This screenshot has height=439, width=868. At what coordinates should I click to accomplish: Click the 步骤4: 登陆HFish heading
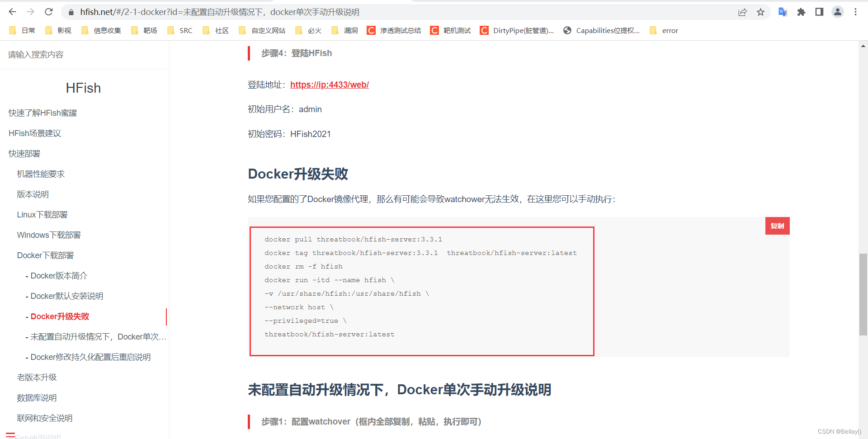click(x=297, y=53)
